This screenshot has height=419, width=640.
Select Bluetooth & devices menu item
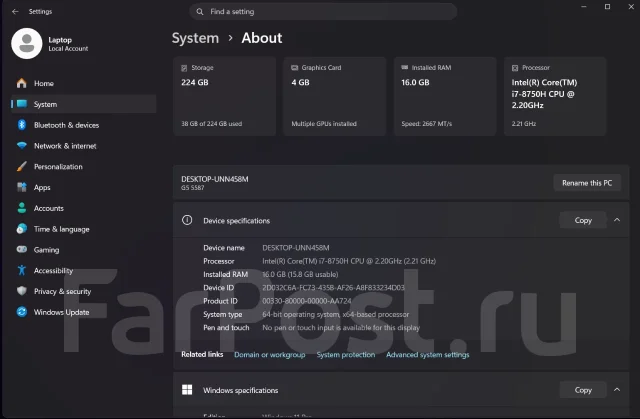click(84, 125)
